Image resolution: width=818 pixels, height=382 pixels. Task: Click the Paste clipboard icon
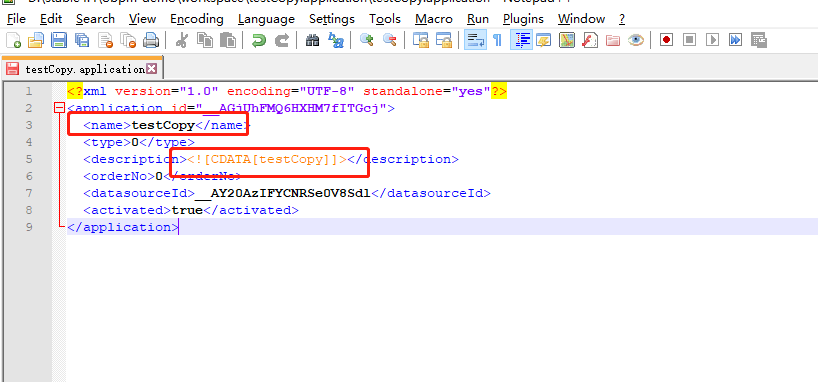227,40
